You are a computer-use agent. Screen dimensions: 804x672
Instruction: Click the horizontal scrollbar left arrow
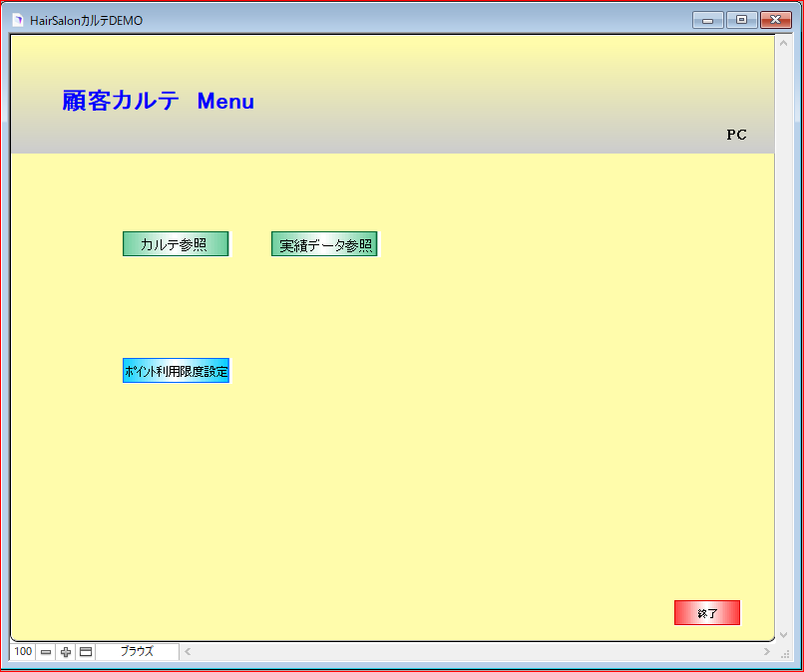point(188,652)
